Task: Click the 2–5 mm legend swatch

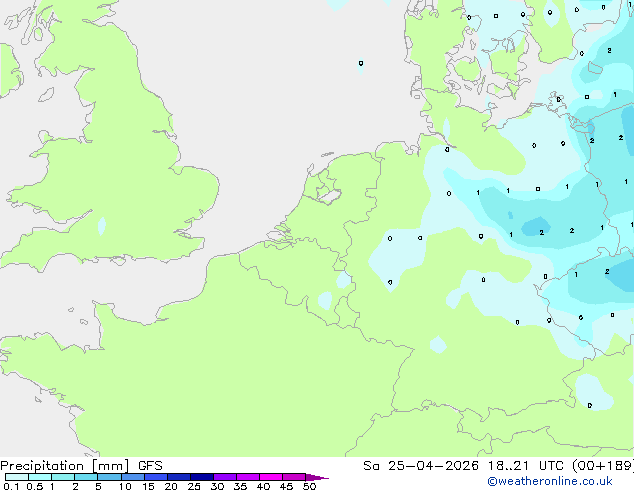Action: pos(86,477)
